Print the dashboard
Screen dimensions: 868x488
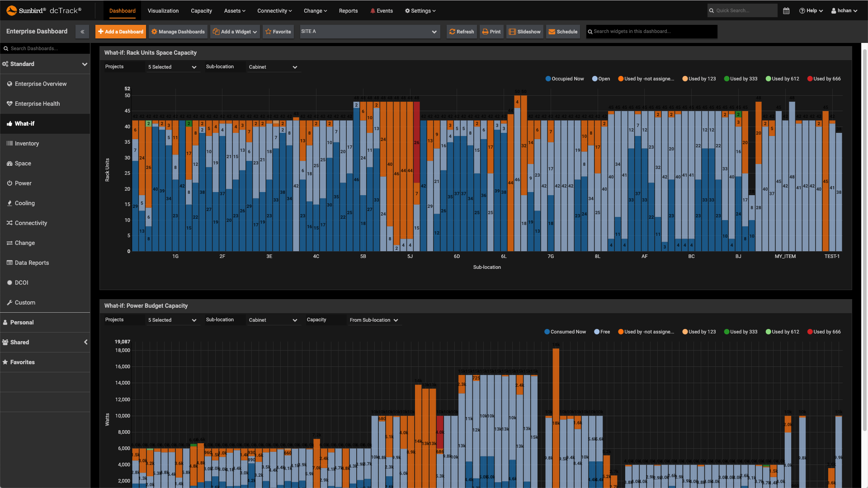[x=491, y=32]
